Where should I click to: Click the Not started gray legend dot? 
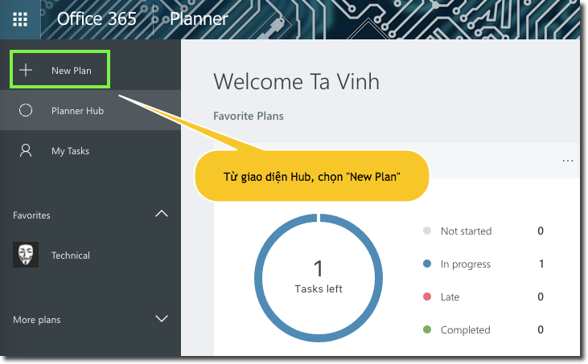(x=427, y=231)
